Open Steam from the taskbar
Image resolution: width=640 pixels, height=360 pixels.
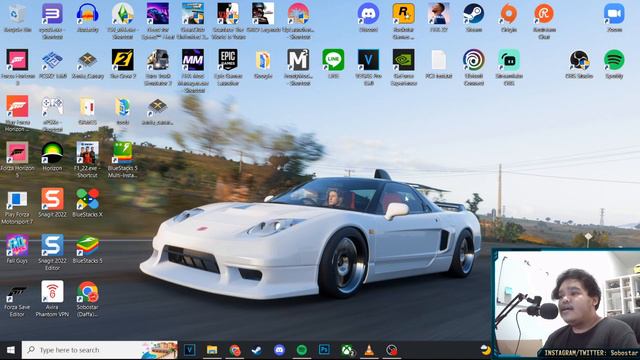coord(257,350)
